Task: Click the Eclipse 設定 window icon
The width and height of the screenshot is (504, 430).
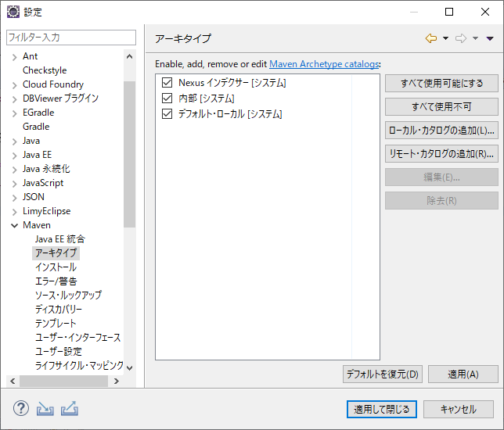Action: pyautogui.click(x=13, y=12)
